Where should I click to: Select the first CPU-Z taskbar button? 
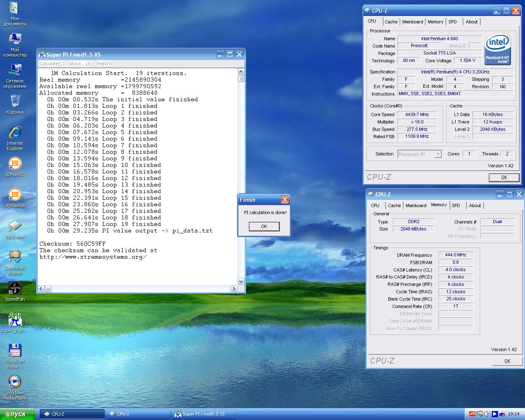(72, 414)
